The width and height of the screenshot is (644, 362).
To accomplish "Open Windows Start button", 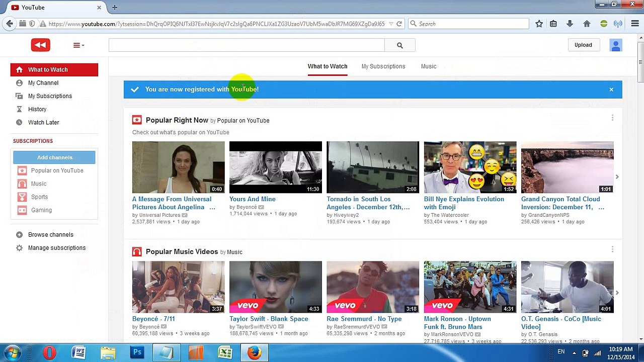I will click(x=13, y=352).
